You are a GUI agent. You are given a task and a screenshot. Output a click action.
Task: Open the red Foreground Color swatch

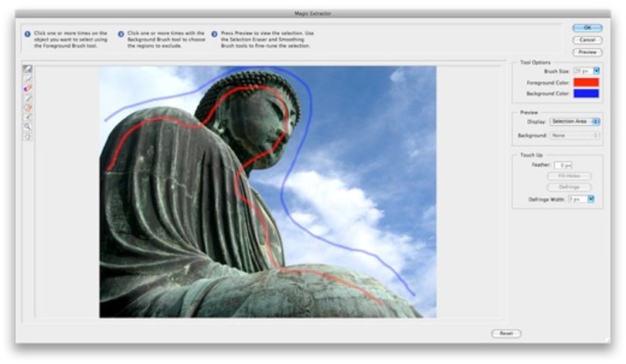pos(586,82)
